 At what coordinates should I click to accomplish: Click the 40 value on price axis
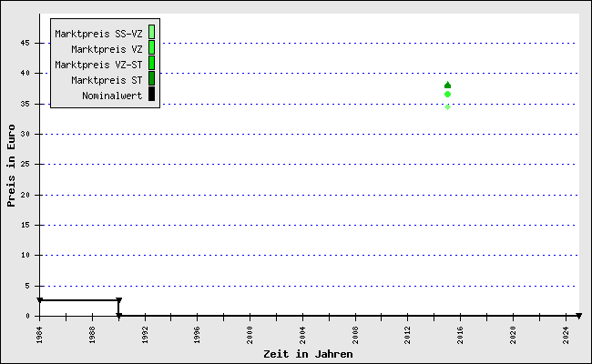point(27,73)
